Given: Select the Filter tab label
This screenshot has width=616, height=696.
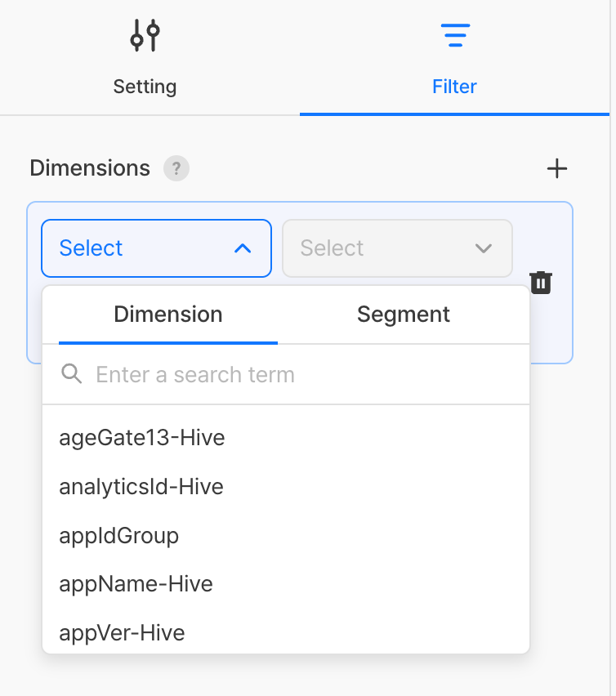Looking at the screenshot, I should click(x=454, y=87).
